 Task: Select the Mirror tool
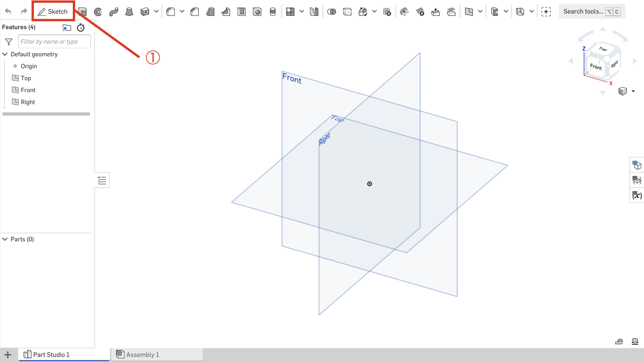pos(314,11)
